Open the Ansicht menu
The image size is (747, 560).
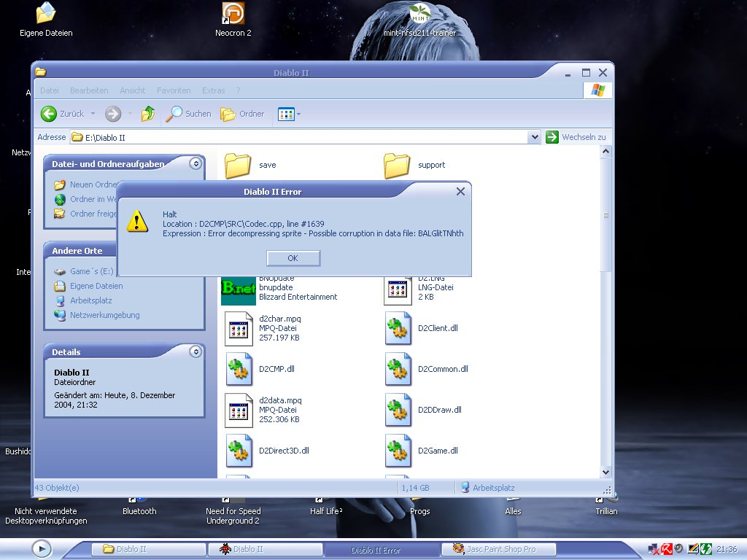[x=133, y=90]
